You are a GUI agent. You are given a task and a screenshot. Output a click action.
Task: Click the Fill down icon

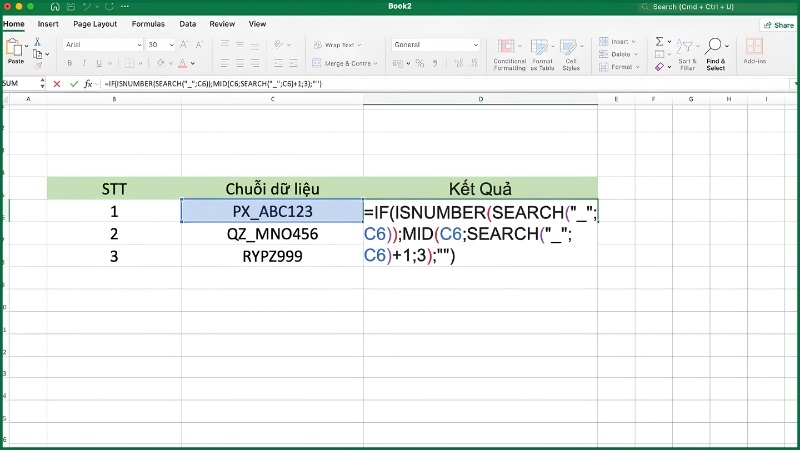pyautogui.click(x=660, y=54)
